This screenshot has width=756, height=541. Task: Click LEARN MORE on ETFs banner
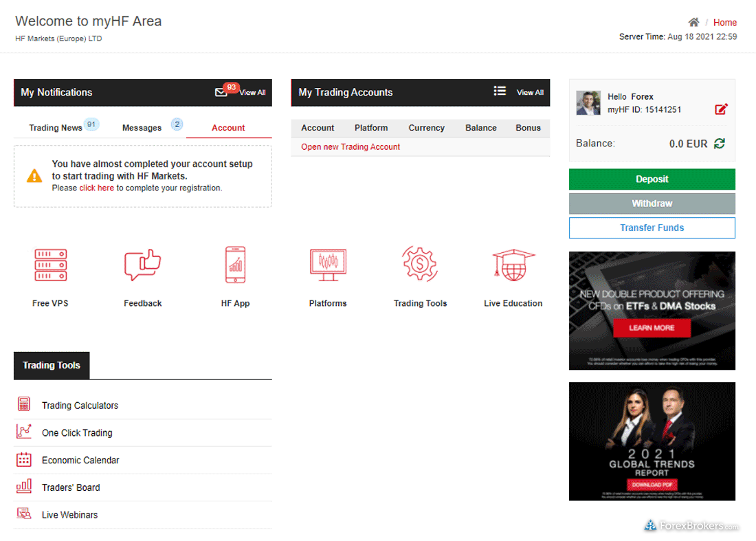(x=652, y=328)
